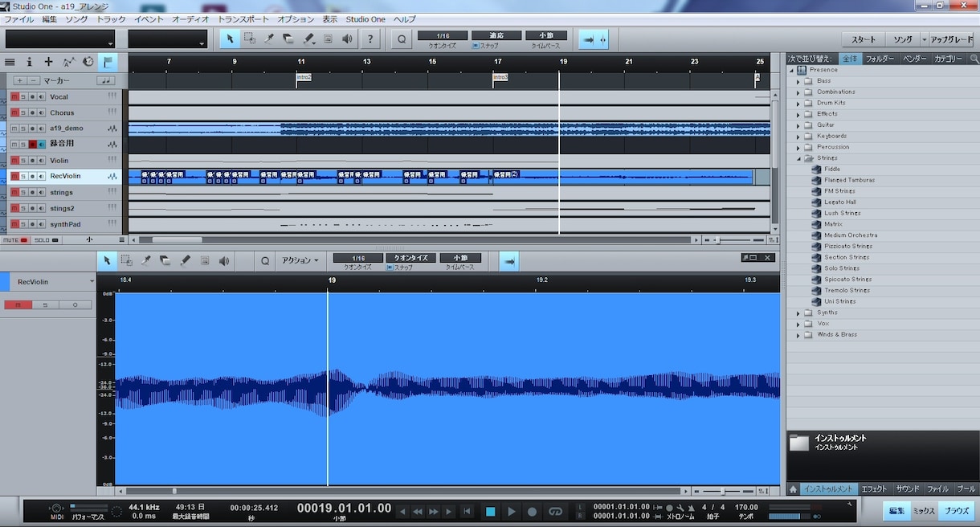Toggle monitoring on the Violin track
The height and width of the screenshot is (527, 980).
pyautogui.click(x=41, y=161)
